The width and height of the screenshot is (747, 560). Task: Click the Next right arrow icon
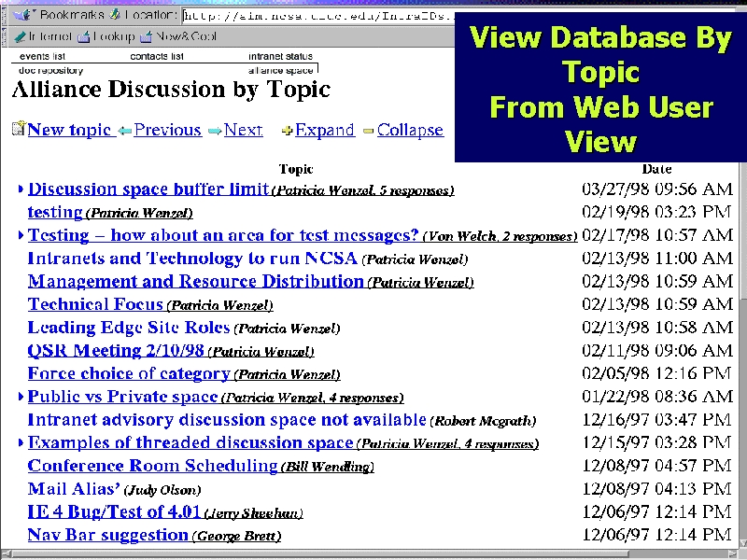point(215,131)
